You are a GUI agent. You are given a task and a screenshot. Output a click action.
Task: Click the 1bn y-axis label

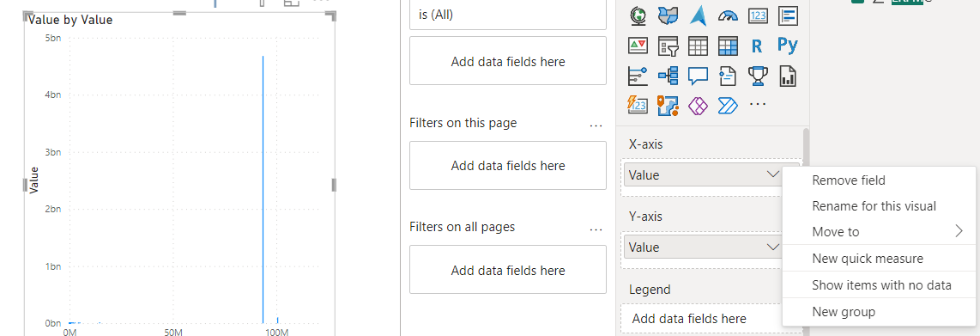point(52,266)
